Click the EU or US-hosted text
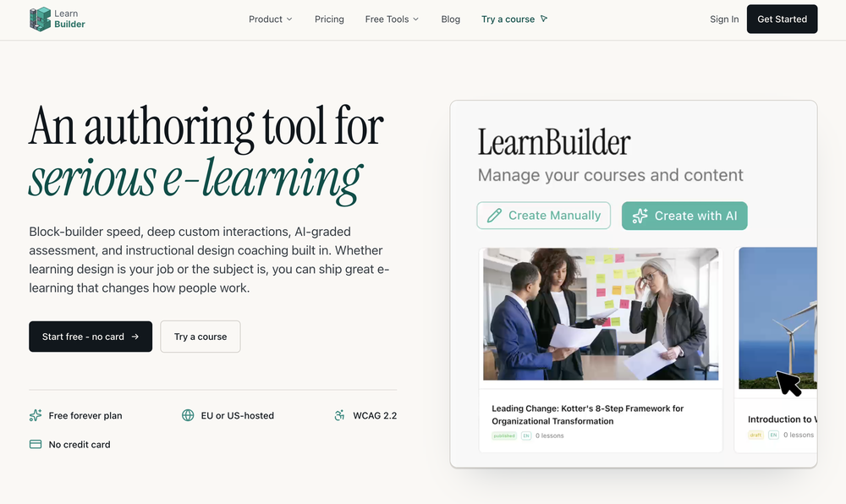 coord(238,415)
